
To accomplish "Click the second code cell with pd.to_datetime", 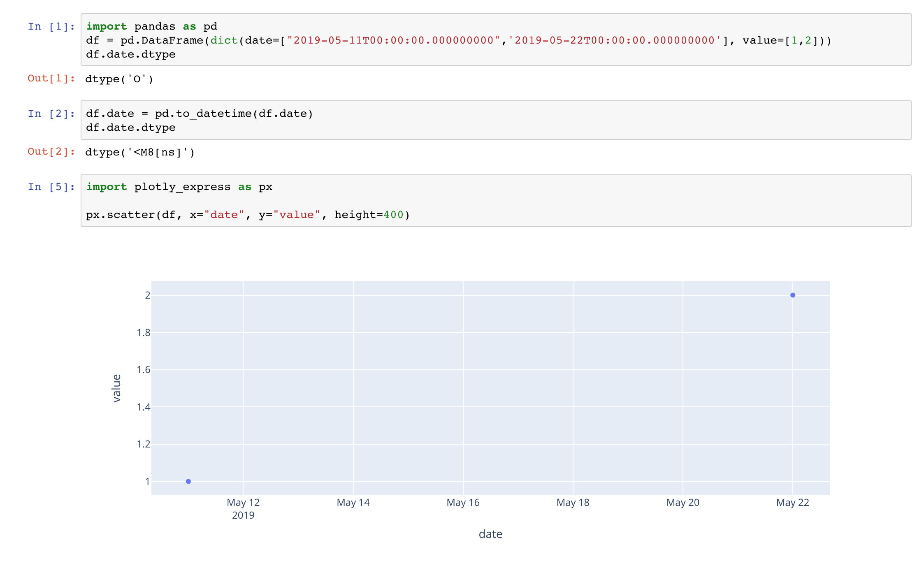I will [496, 120].
